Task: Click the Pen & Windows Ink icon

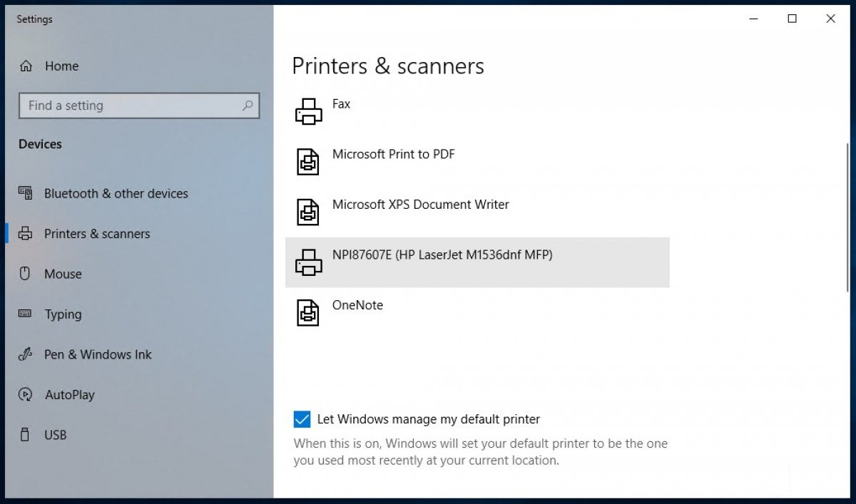Action: coord(26,354)
